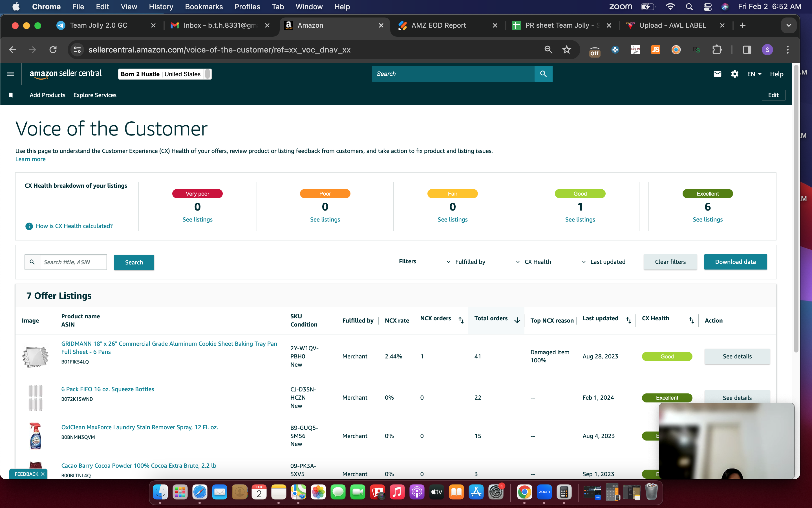Sort by NCX orders column arrows
The image size is (812, 508).
pyautogui.click(x=461, y=320)
